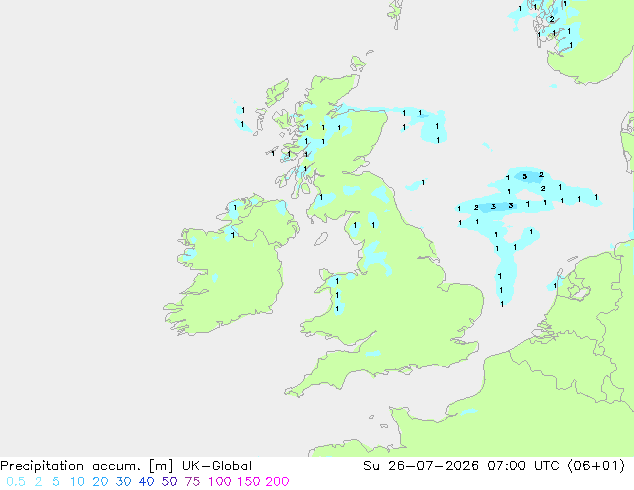Click the 'Precipitation accum. [m]' title text
Viewport: 634px width, 490px height.
(x=87, y=466)
